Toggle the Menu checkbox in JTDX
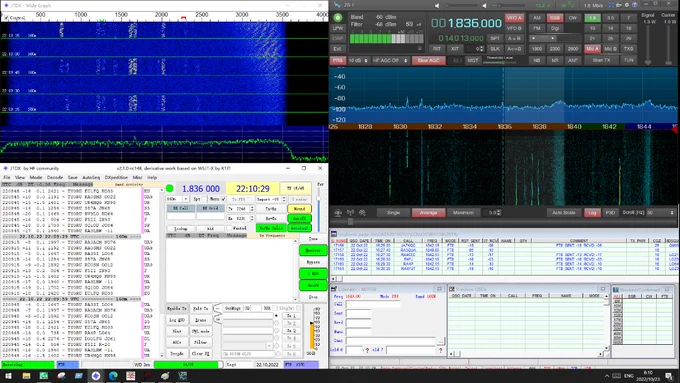The image size is (680, 383). [x=223, y=199]
